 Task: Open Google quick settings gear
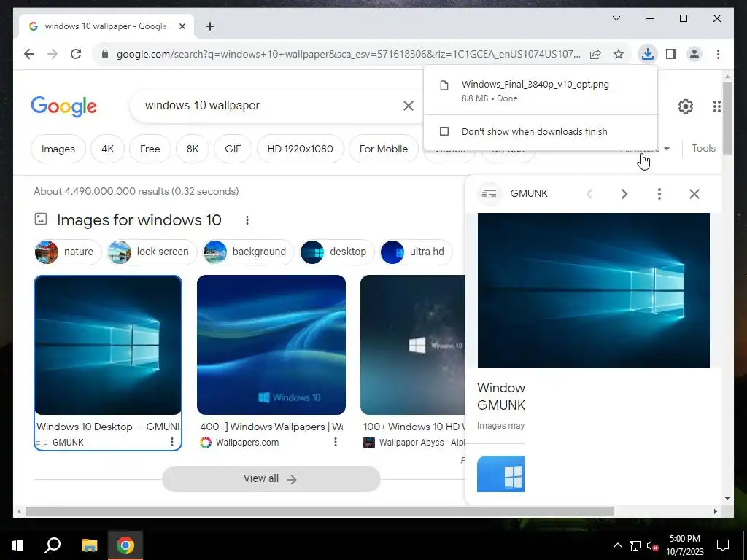pos(686,106)
